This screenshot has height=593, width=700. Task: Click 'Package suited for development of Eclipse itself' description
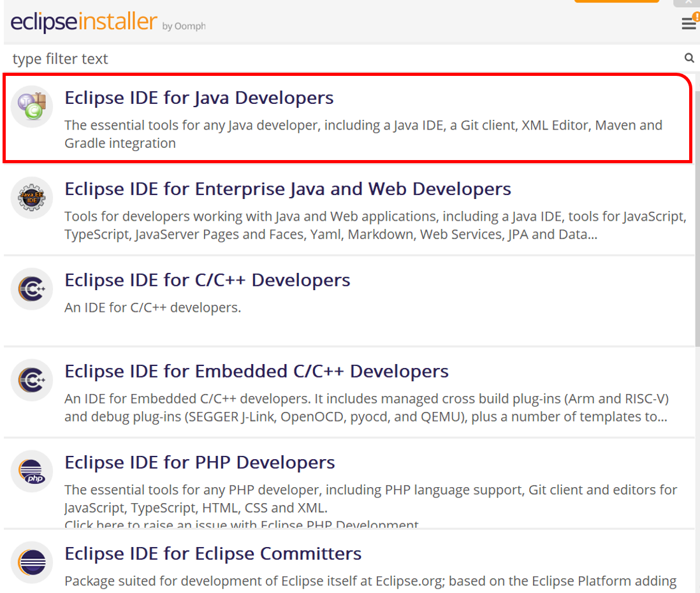370,581
